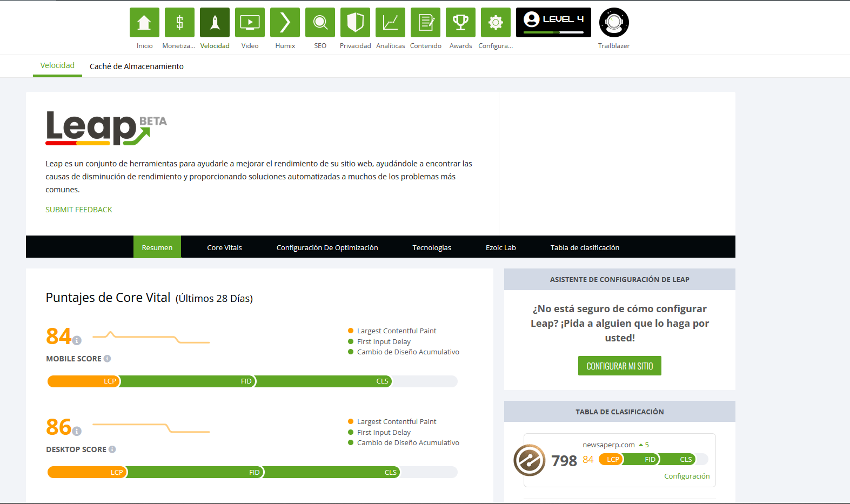Screen dimensions: 850x504
Task: Open the Awards trophy icon
Action: click(x=460, y=23)
